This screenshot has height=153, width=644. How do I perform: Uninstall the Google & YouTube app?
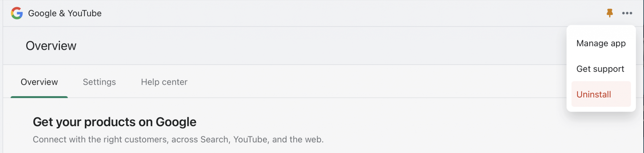click(x=594, y=94)
